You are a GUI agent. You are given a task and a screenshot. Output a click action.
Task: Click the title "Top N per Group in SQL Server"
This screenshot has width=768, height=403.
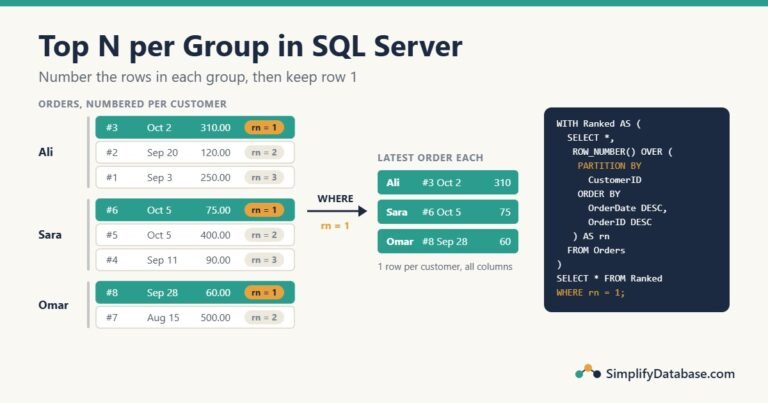pos(250,47)
